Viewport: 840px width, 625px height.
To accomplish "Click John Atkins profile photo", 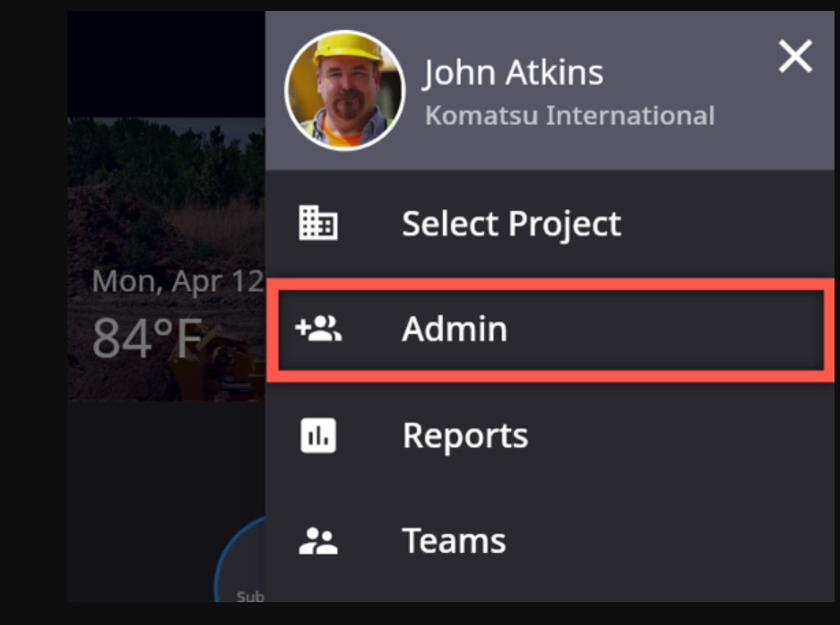I will point(345,90).
